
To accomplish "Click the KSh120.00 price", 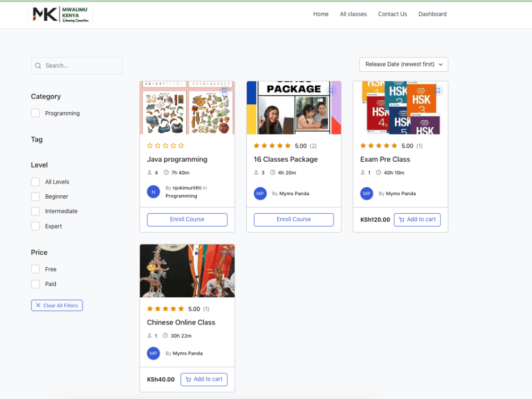I will click(375, 220).
